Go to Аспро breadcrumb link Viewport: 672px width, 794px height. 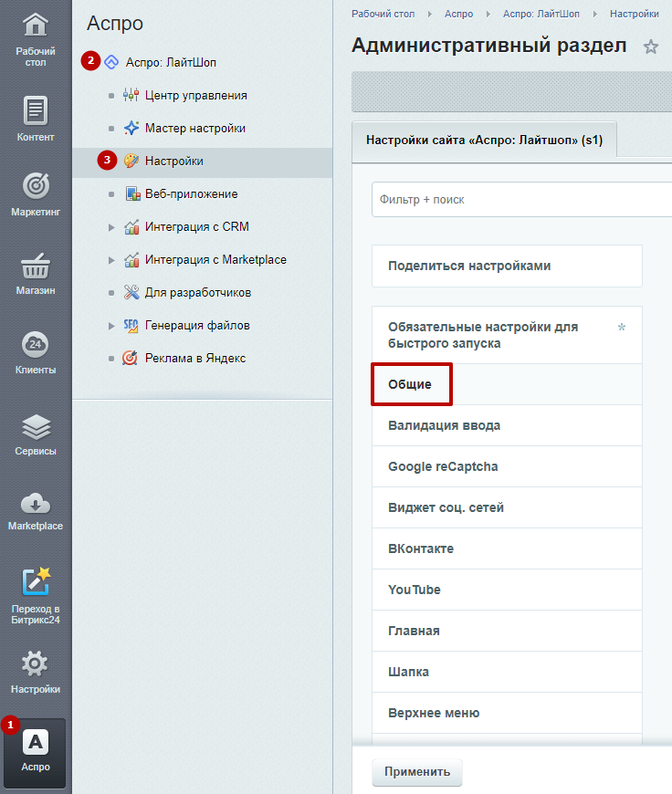coord(458,14)
